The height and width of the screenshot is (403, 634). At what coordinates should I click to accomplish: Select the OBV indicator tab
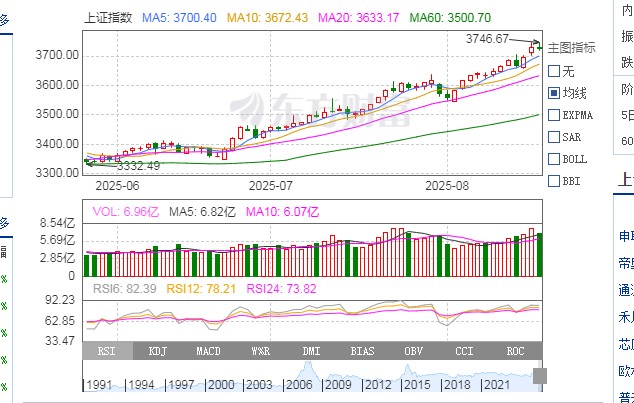tap(413, 351)
